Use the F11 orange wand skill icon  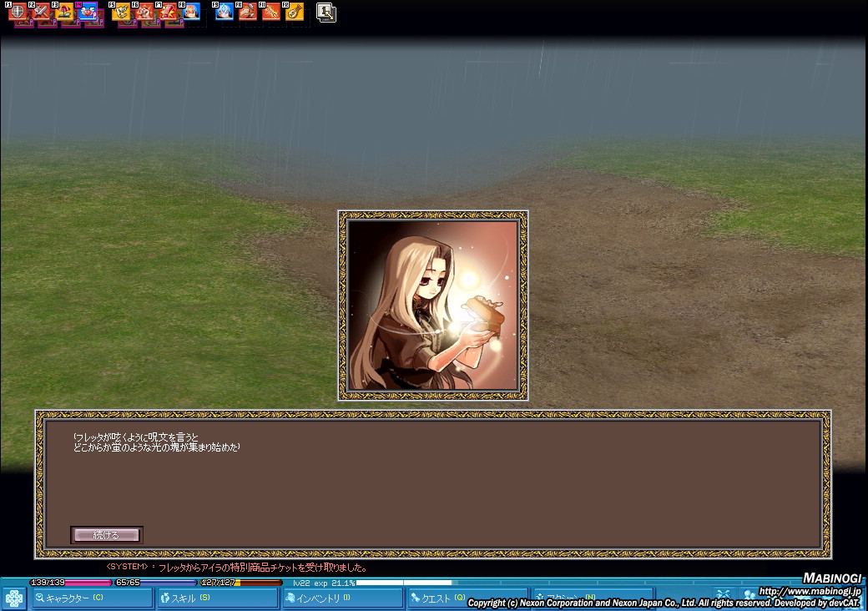[x=270, y=11]
